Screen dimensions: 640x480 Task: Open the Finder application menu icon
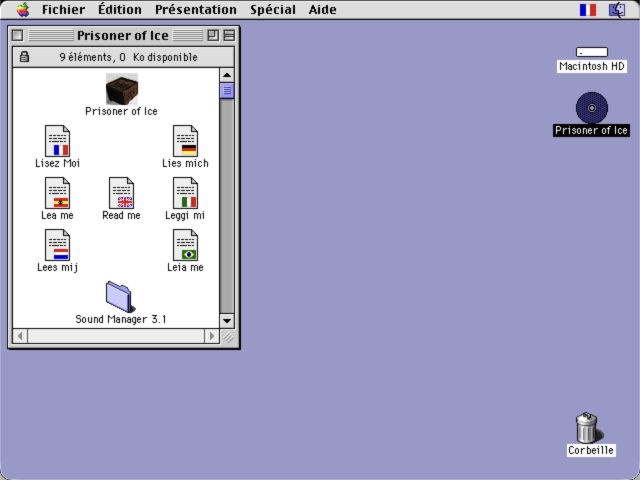click(617, 10)
